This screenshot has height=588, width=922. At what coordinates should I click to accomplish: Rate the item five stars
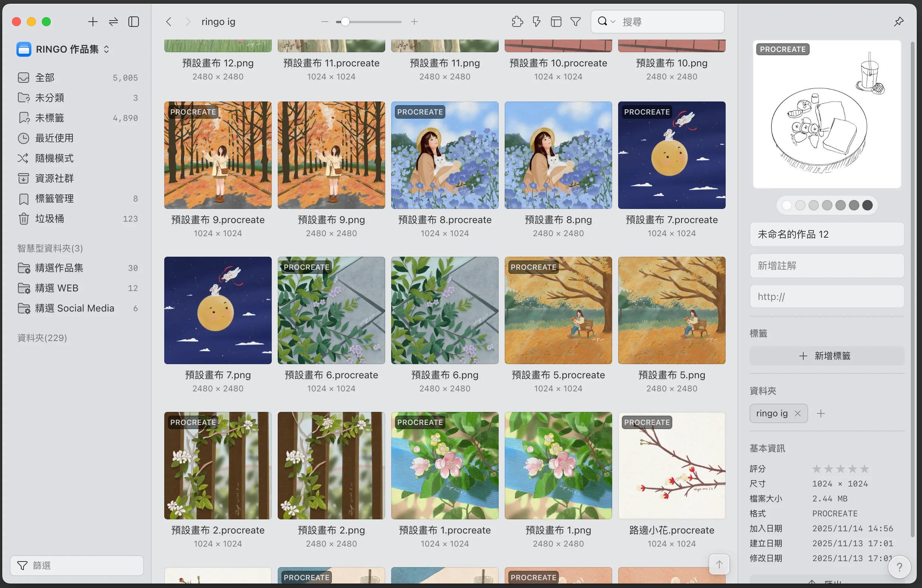pos(864,469)
